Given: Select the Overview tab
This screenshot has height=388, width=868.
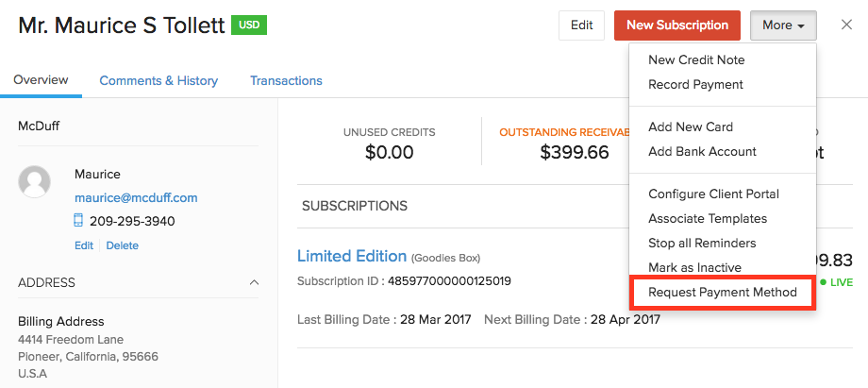Looking at the screenshot, I should (41, 80).
